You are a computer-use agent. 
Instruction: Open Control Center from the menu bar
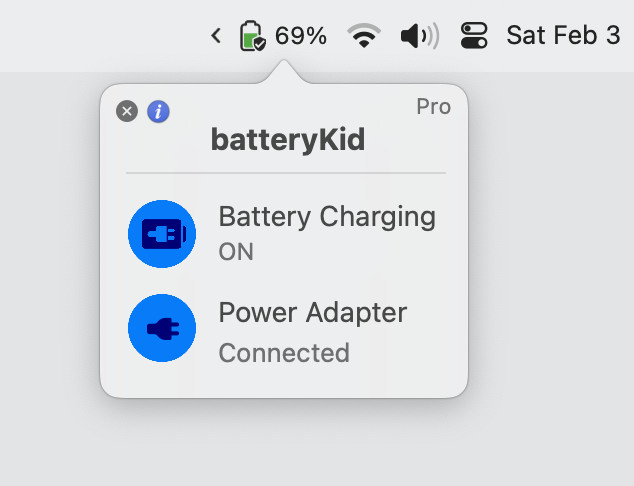coord(474,36)
